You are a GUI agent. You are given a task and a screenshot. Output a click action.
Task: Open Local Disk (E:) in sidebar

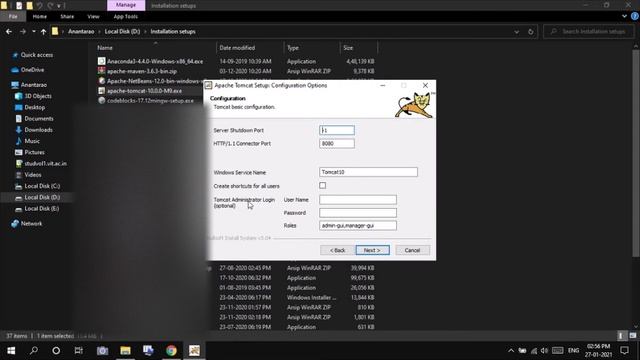point(41,209)
